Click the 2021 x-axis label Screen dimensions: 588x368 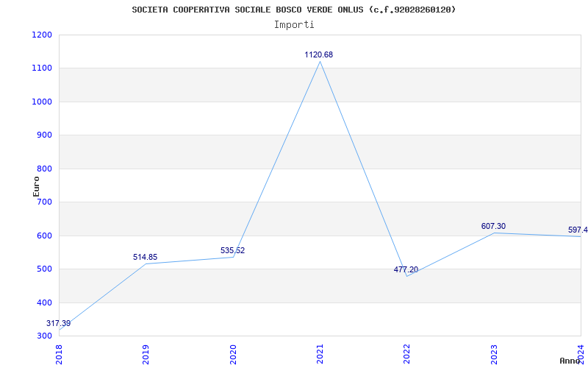click(320, 354)
